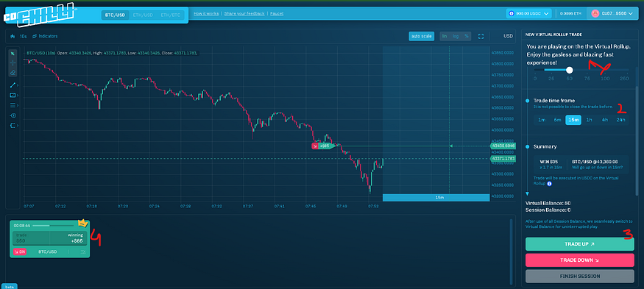Open the 900.00 USDC balance dropdown

point(529,13)
